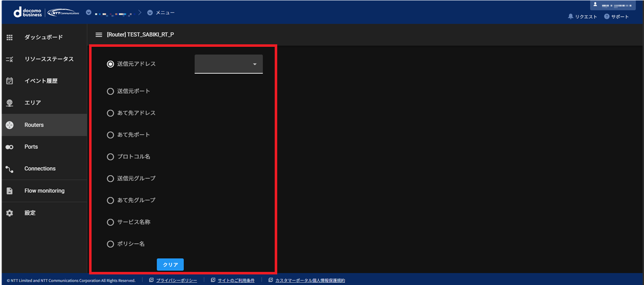644x285 pixels.
Task: Open the user account menu at top right
Action: pyautogui.click(x=618, y=5)
